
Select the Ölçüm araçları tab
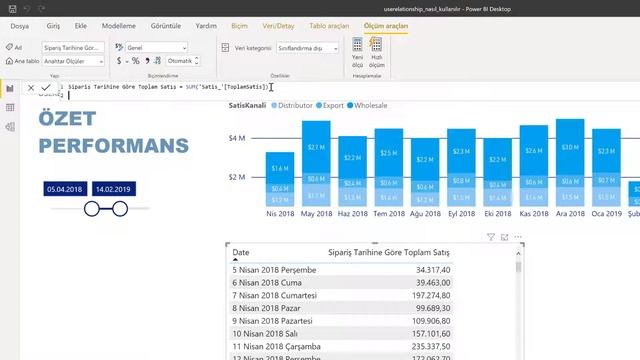click(386, 26)
